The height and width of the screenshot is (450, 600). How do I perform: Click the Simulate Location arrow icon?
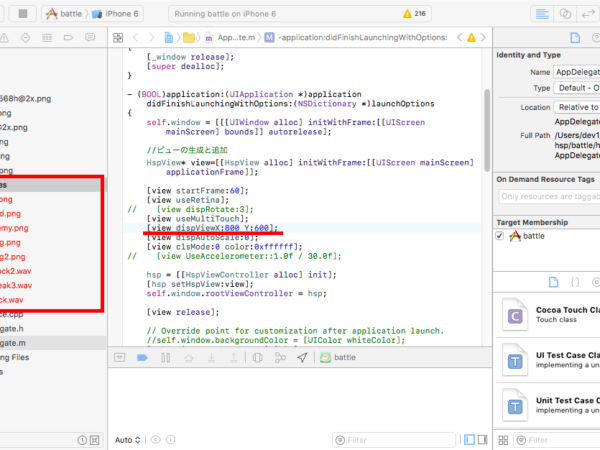302,357
